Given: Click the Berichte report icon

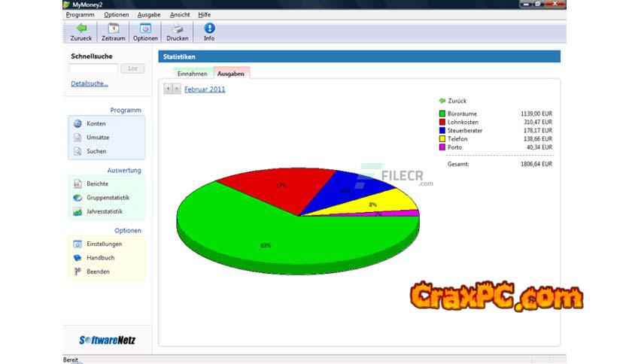Looking at the screenshot, I should [x=77, y=184].
